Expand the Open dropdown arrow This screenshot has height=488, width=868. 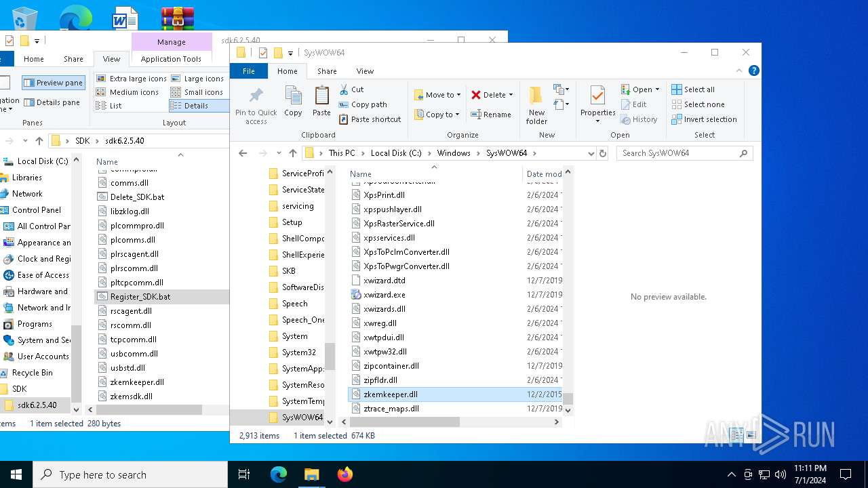click(657, 89)
